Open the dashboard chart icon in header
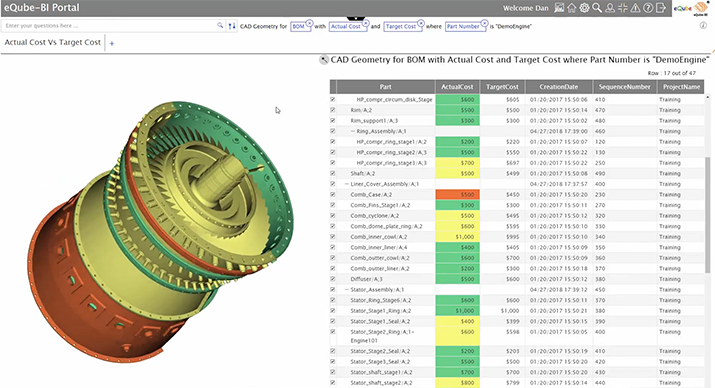The height and width of the screenshot is (388, 715). [559, 8]
